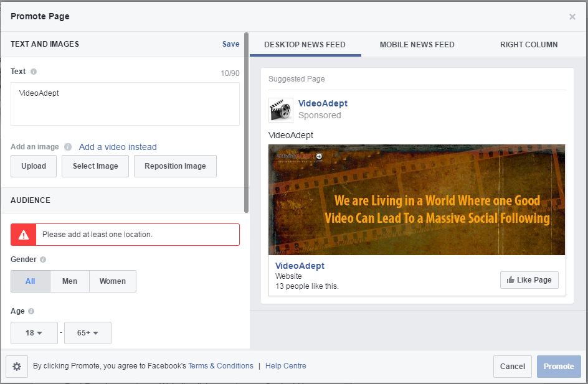The height and width of the screenshot is (384, 588).
Task: Select All gender option
Action: click(x=31, y=281)
